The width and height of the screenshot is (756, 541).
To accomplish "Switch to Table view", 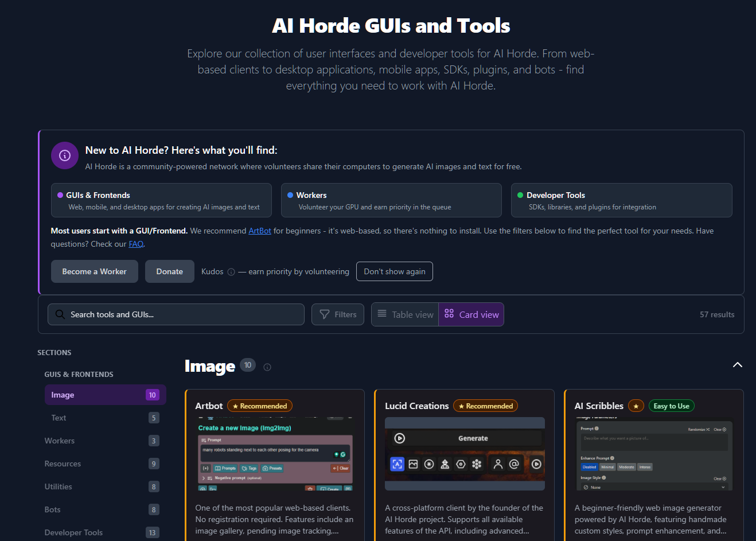I will tap(405, 314).
